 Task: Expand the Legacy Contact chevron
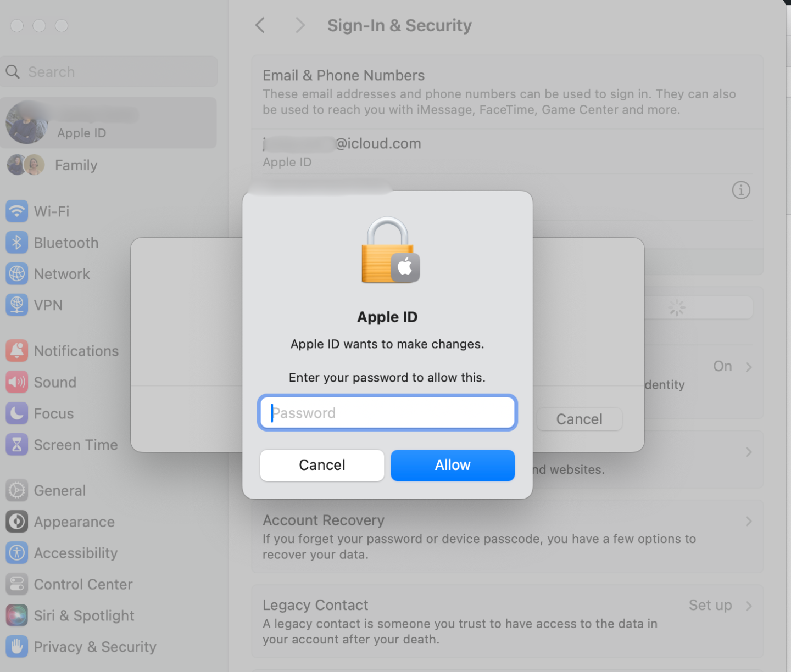pos(749,606)
